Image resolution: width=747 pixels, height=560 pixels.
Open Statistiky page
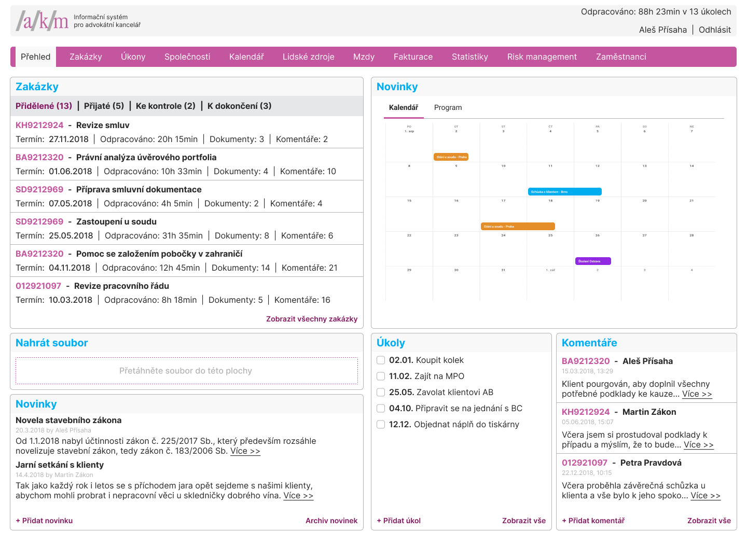[470, 57]
